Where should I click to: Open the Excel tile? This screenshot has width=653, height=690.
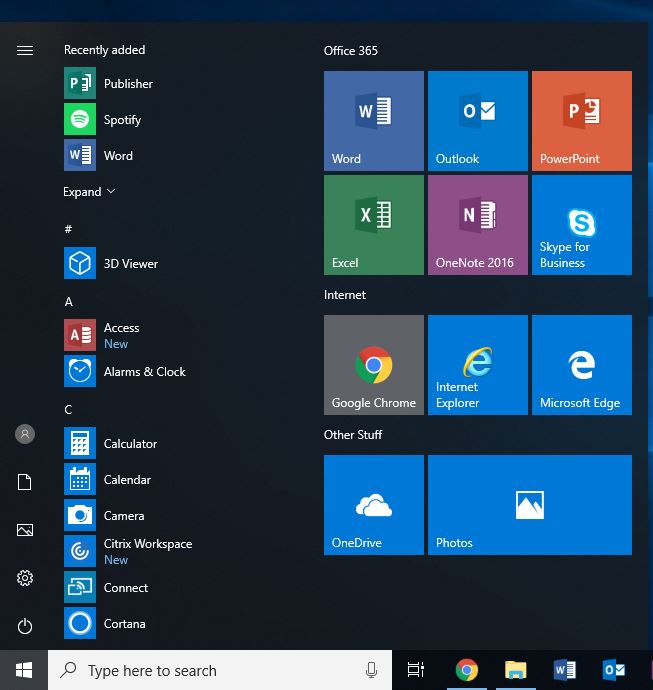coord(373,224)
